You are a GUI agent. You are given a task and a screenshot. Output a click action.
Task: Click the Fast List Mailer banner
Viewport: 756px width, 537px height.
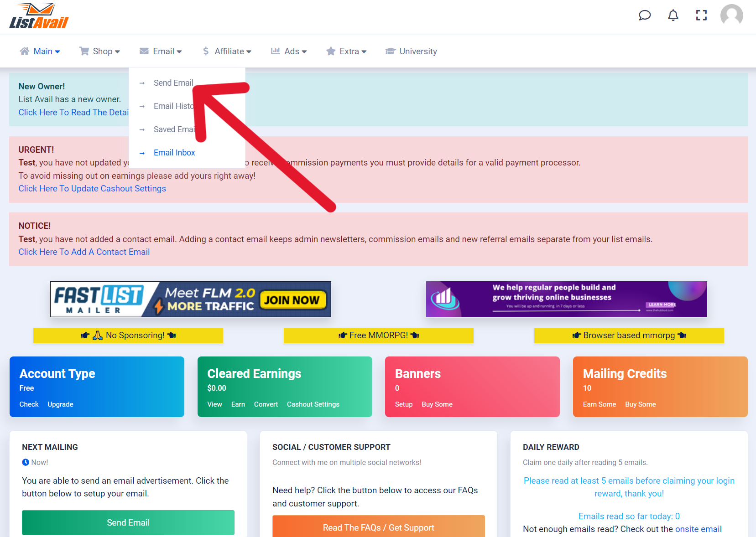191,299
